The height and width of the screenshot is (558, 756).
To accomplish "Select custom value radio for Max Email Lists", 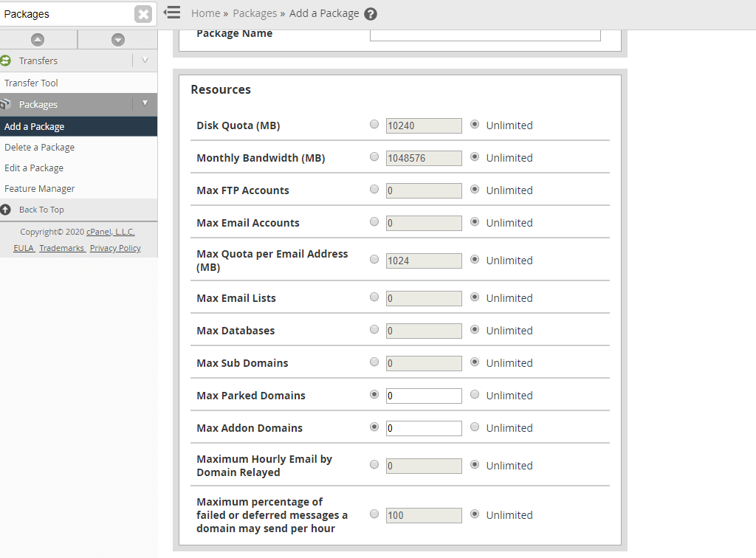I will [374, 297].
